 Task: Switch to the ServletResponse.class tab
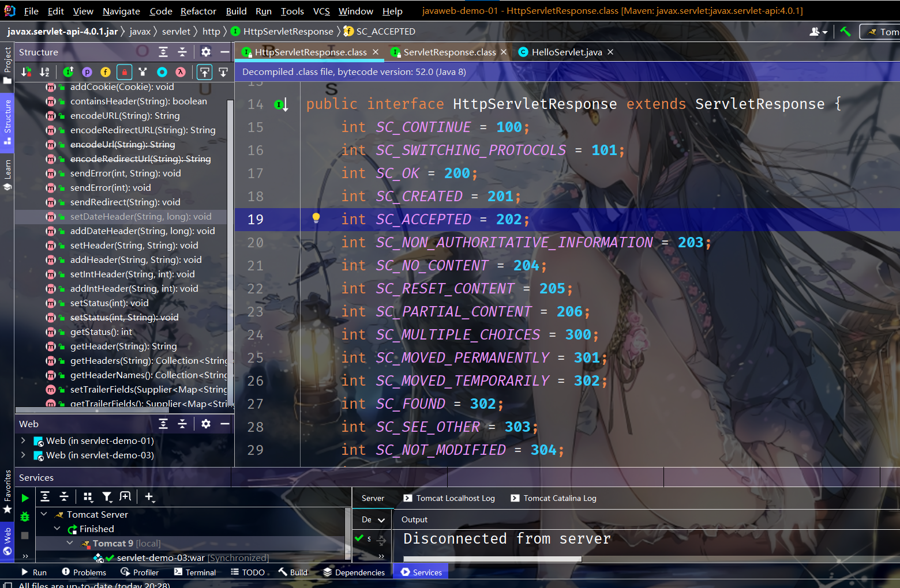[x=449, y=52]
